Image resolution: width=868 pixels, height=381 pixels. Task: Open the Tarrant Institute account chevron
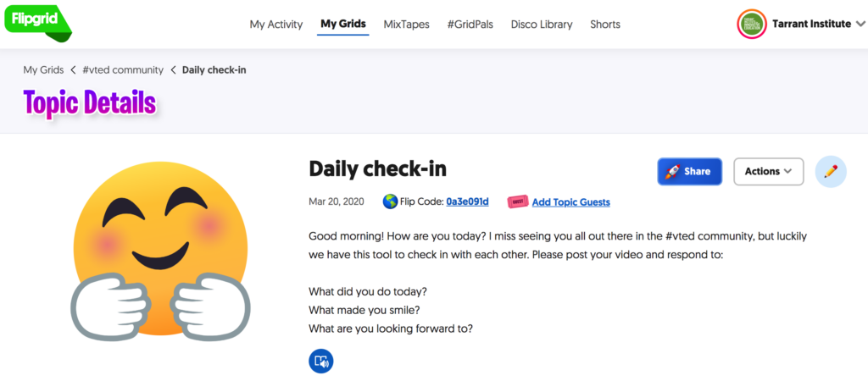coord(860,24)
